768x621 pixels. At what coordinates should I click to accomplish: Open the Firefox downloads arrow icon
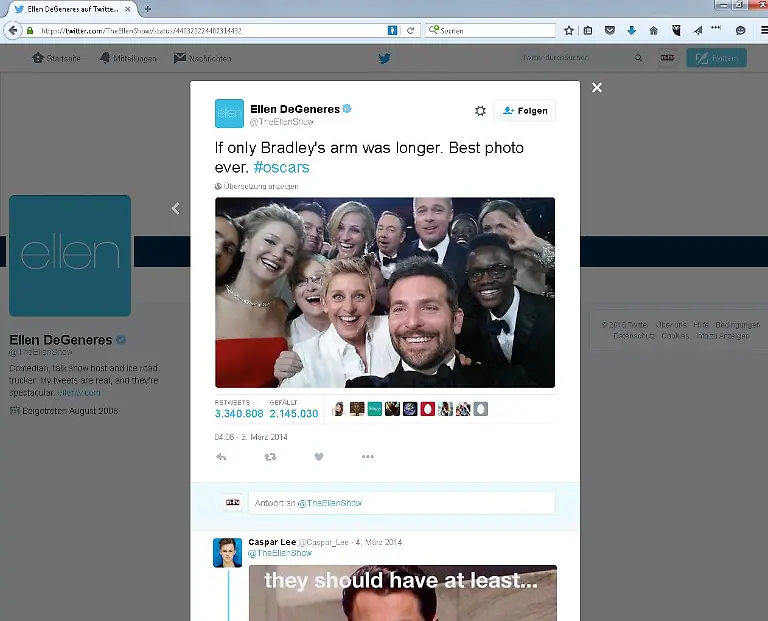point(632,31)
